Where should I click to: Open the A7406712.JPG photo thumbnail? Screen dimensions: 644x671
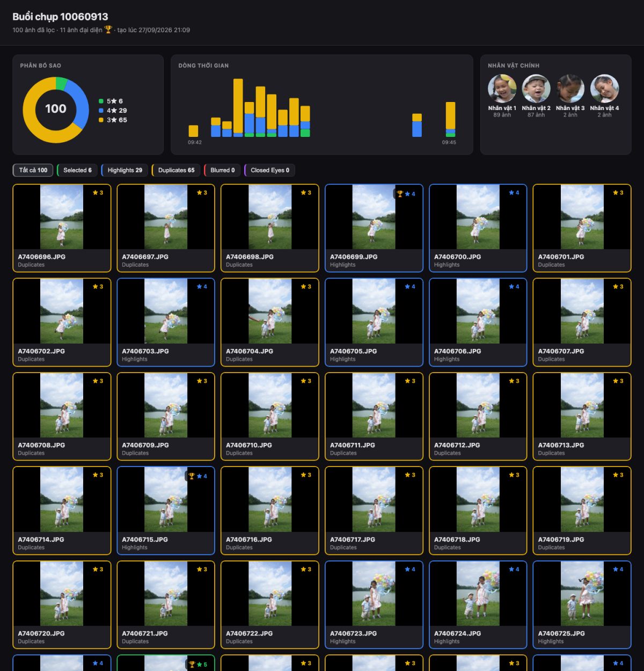(478, 405)
